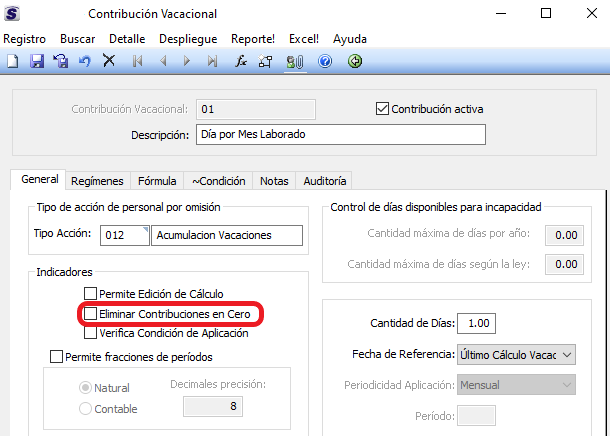Open the Buscar menu
Image resolution: width=610 pixels, height=436 pixels.
point(77,39)
